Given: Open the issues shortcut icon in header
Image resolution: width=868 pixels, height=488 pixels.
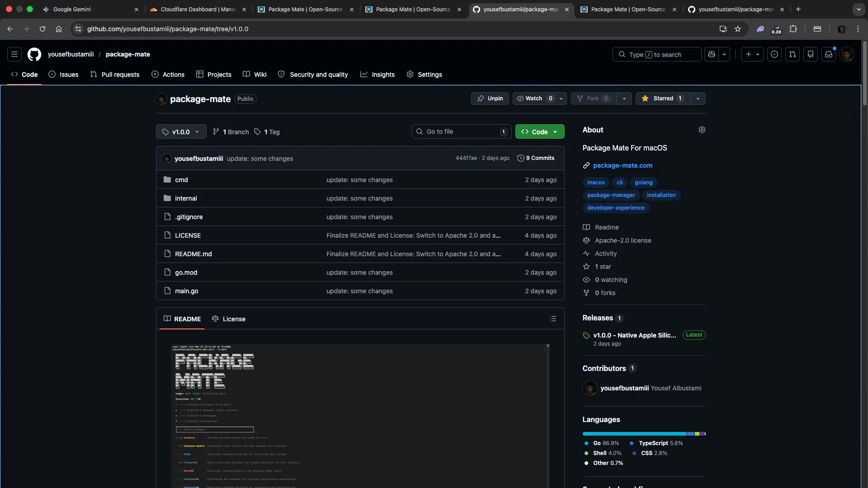Looking at the screenshot, I should point(774,54).
